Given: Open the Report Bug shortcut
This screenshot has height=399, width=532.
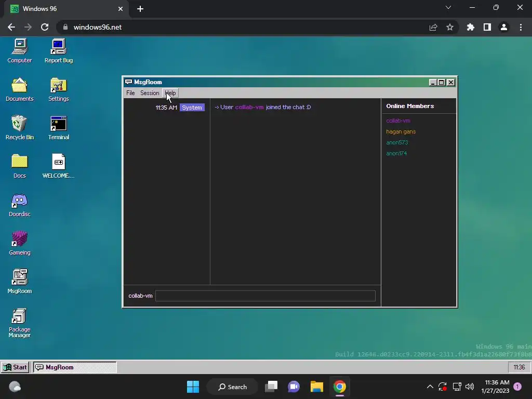Looking at the screenshot, I should coord(58,51).
